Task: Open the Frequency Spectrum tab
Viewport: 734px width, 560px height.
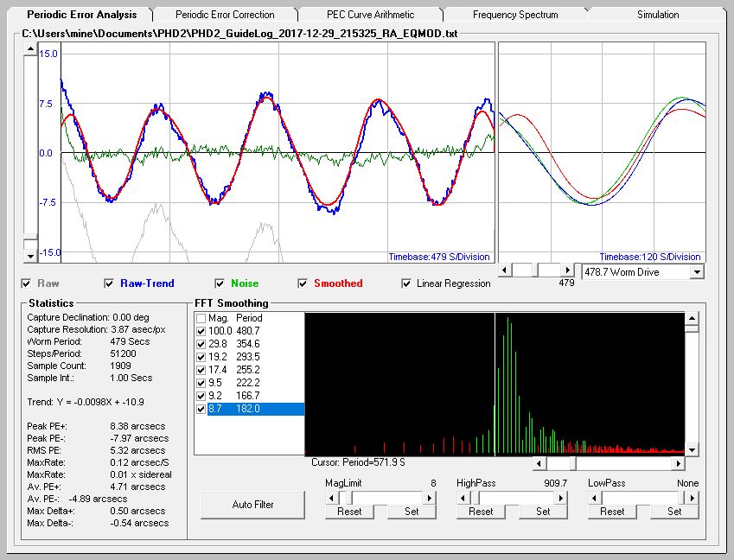Action: pyautogui.click(x=515, y=15)
